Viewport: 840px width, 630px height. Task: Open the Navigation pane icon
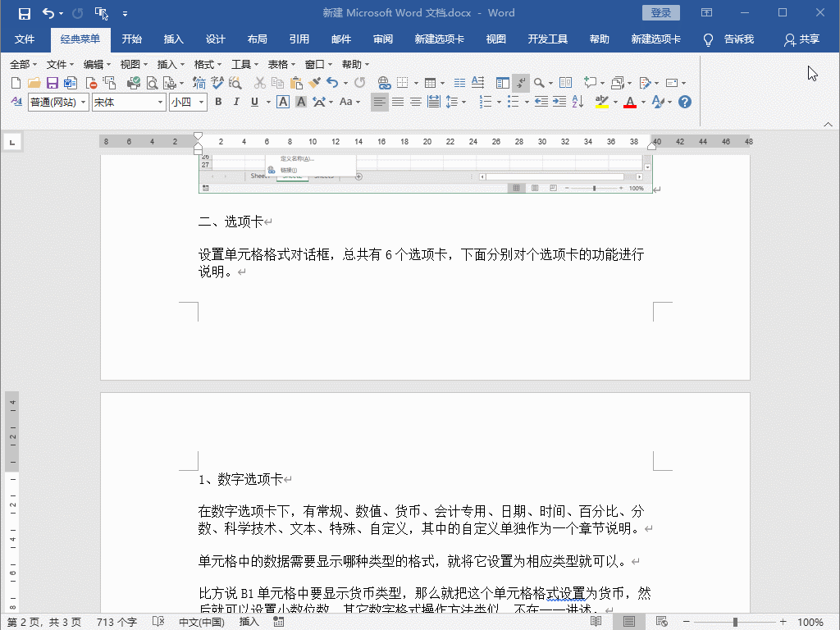coord(503,83)
